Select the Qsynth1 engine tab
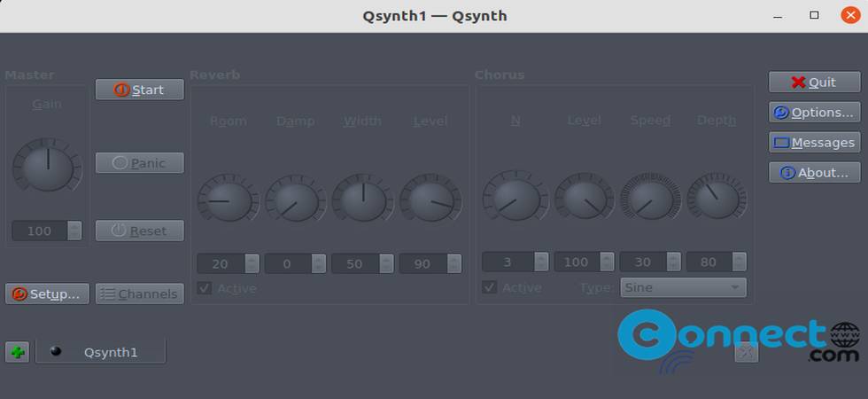This screenshot has width=868, height=399. [100, 352]
